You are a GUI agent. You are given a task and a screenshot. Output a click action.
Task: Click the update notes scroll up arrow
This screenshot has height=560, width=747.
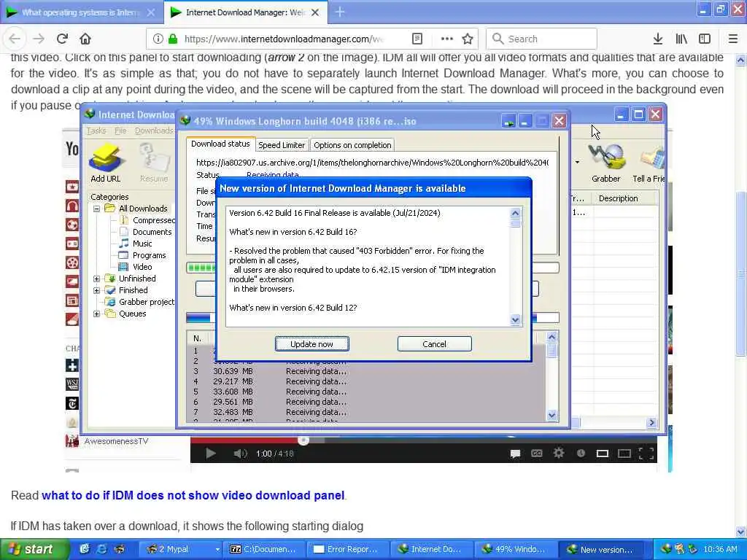[x=515, y=213]
